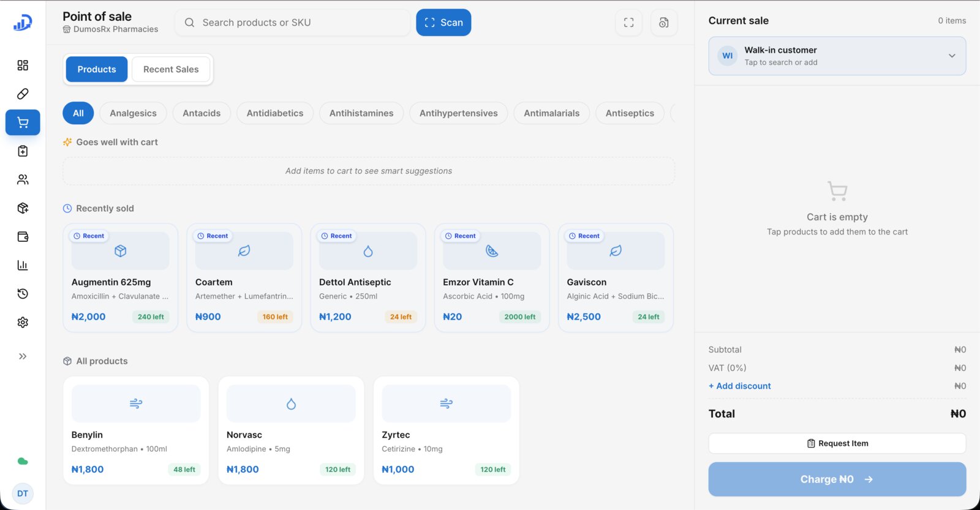
Task: Click the "240 left" stock badge
Action: (151, 317)
